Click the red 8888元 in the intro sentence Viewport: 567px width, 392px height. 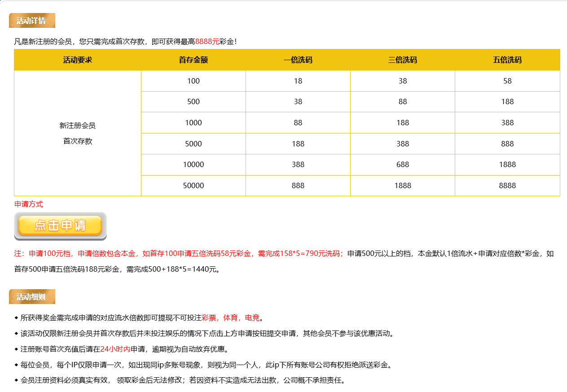click(207, 42)
